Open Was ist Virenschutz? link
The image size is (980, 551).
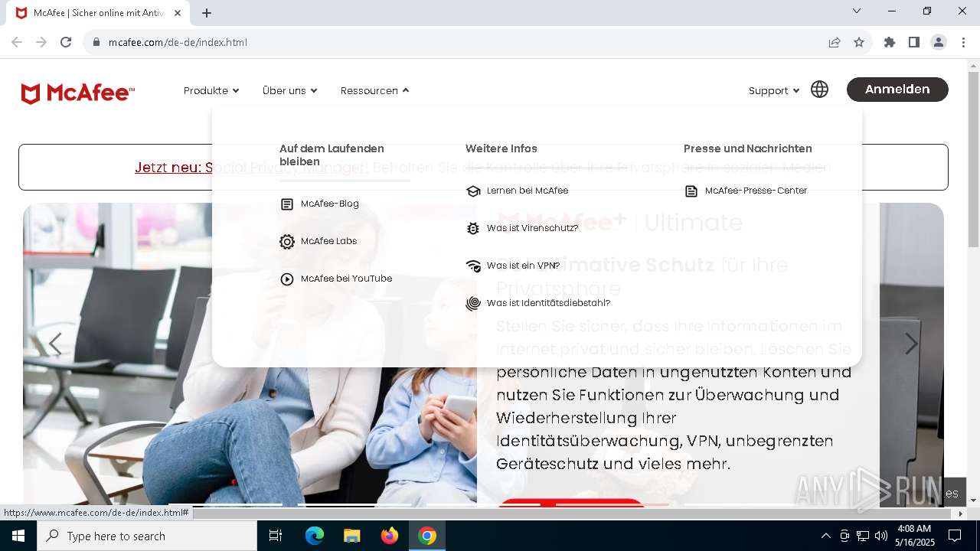click(x=533, y=228)
